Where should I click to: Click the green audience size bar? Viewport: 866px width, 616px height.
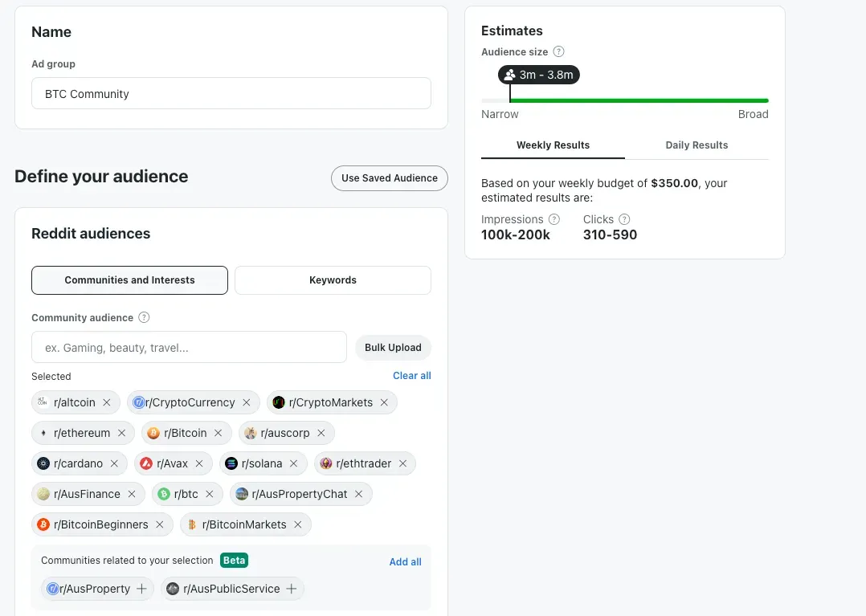pos(639,100)
